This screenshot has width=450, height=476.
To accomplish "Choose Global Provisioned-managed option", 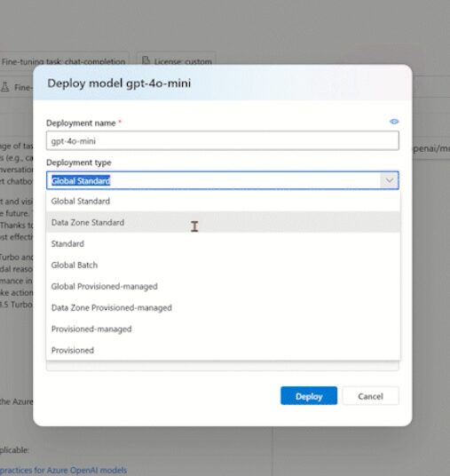I will [x=223, y=286].
